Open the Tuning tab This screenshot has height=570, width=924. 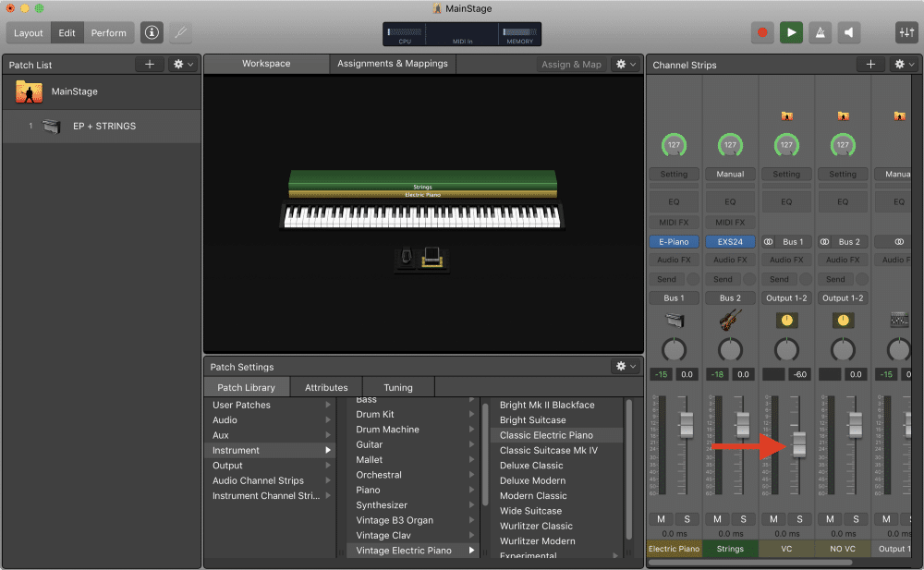(398, 387)
